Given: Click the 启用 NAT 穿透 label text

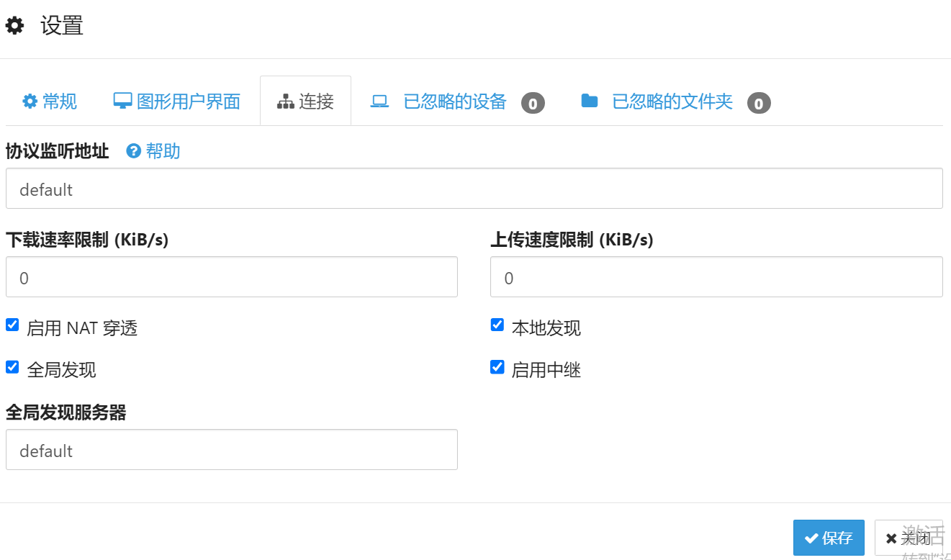Looking at the screenshot, I should pos(82,328).
